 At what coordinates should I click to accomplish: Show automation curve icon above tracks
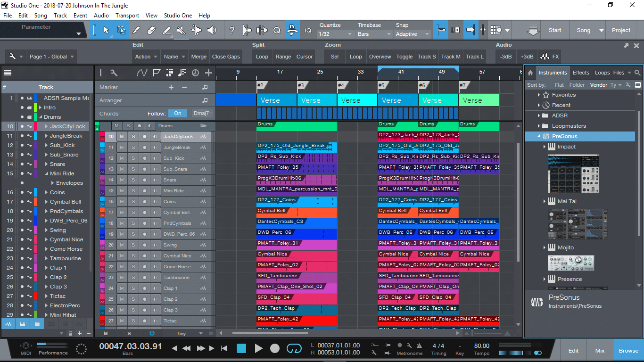(x=142, y=73)
